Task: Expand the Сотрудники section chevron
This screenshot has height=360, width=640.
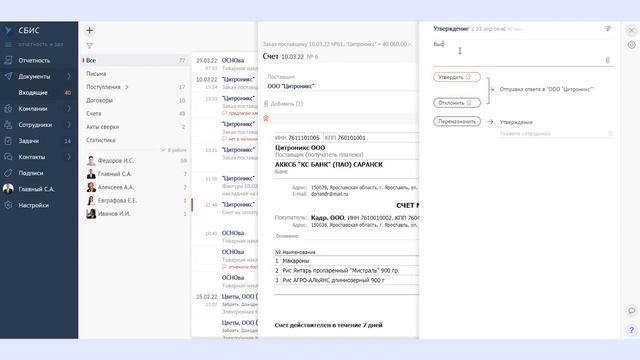Action: (x=69, y=125)
